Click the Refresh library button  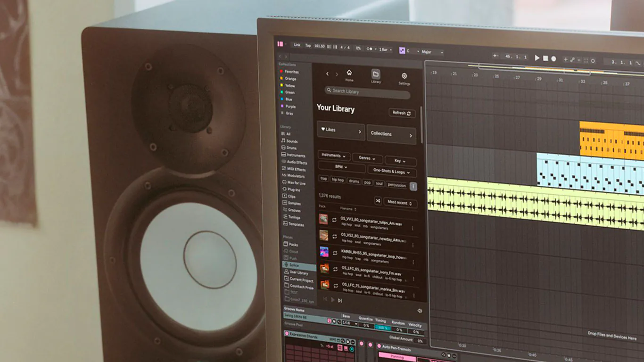pos(402,113)
